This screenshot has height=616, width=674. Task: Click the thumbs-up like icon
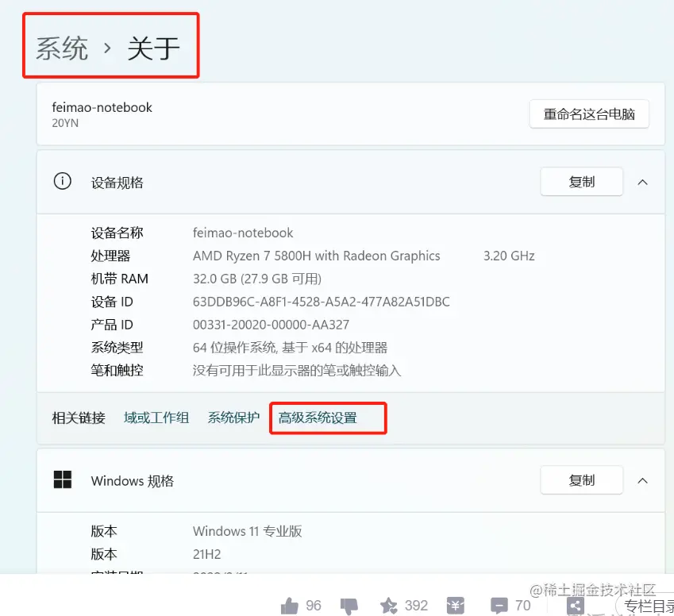289,606
